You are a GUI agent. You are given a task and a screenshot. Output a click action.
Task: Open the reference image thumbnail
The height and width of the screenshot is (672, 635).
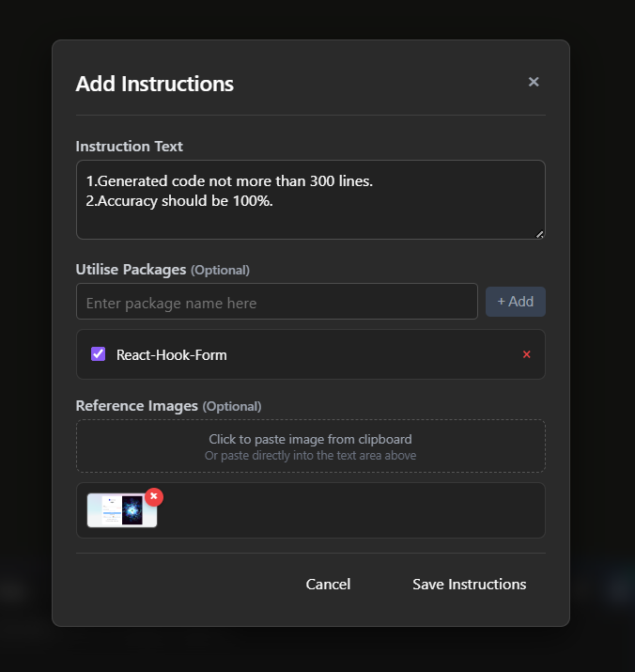click(122, 510)
